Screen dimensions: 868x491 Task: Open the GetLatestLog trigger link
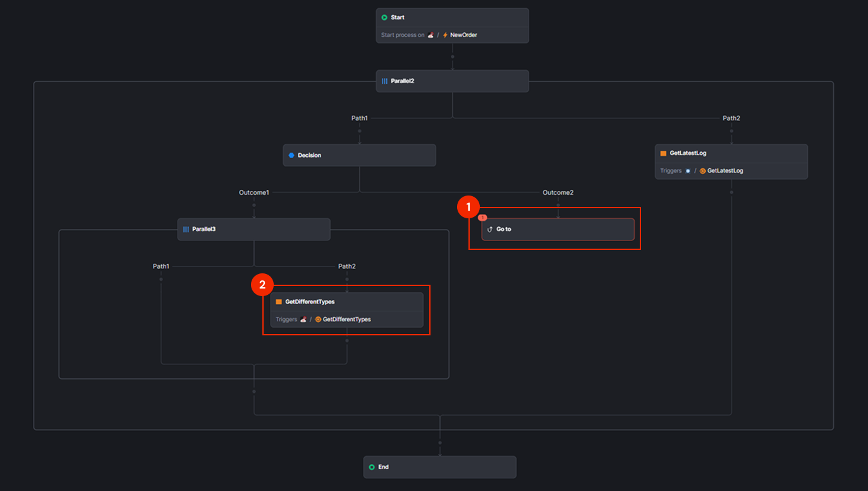point(724,170)
